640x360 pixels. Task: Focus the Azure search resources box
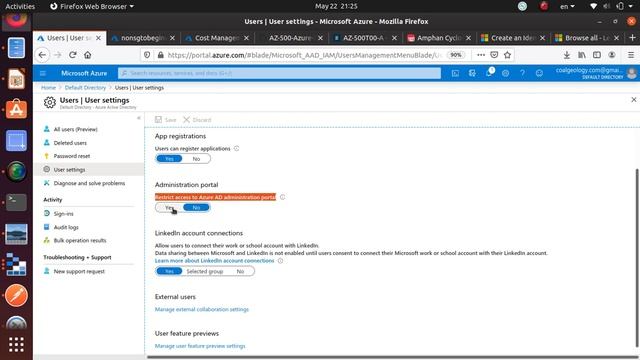[280, 73]
